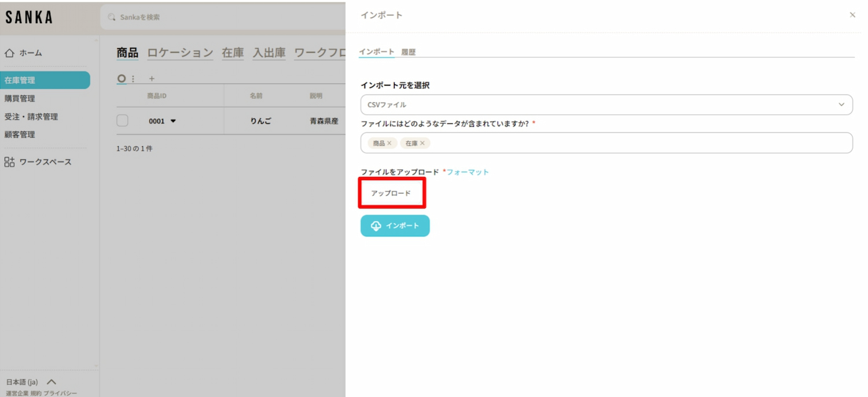Open the CSVファイル import source dropdown
Viewport: 868px width, 397px height.
pos(606,105)
